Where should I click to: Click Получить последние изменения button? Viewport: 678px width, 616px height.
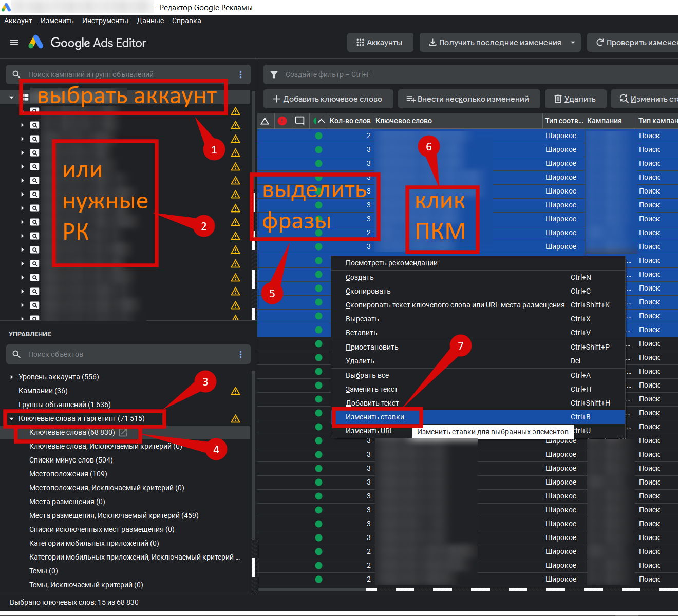495,43
